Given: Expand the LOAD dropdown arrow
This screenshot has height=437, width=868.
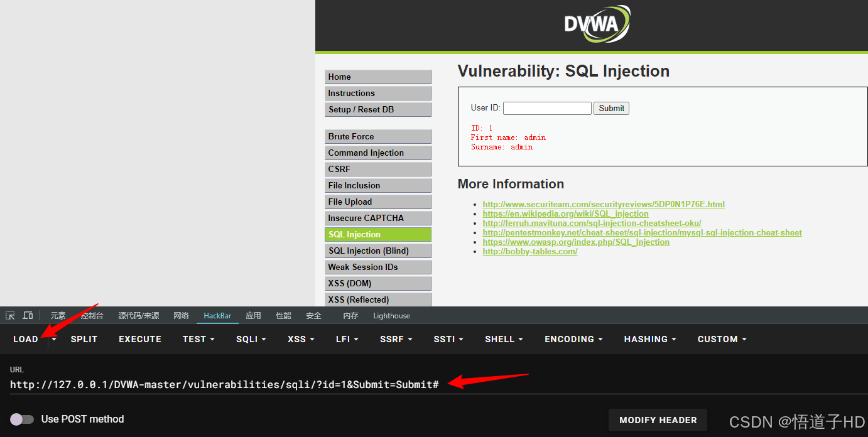Looking at the screenshot, I should pyautogui.click(x=54, y=339).
